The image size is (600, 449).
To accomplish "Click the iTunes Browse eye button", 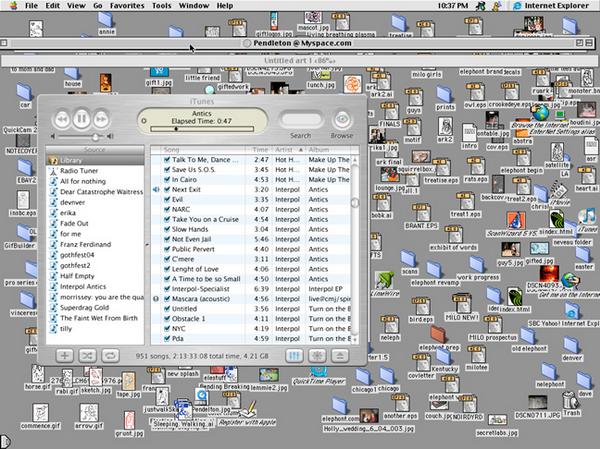I will pyautogui.click(x=342, y=119).
